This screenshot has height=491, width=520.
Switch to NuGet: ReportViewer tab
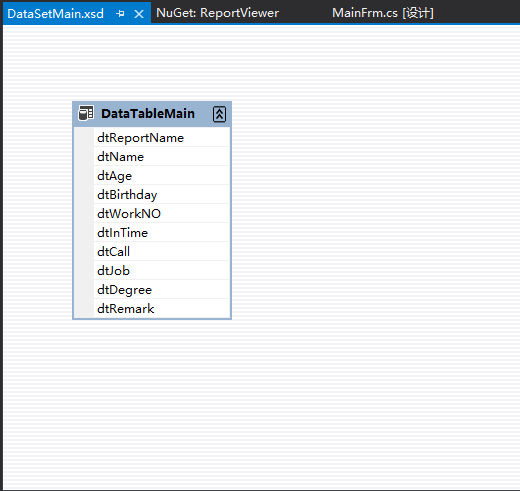217,13
